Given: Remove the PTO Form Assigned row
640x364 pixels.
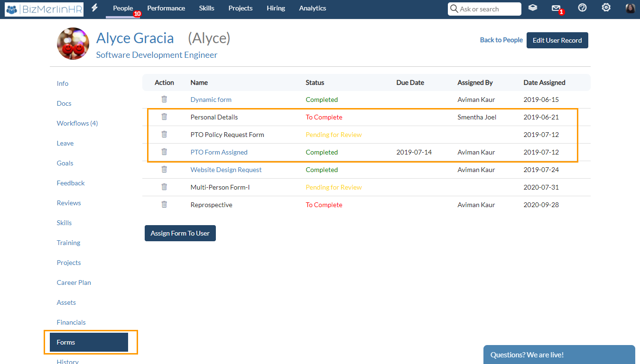Looking at the screenshot, I should point(164,152).
